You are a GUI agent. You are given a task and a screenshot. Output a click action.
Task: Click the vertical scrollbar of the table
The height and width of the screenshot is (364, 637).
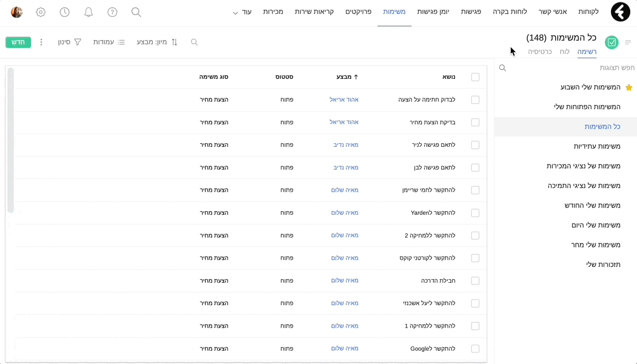pos(10,140)
